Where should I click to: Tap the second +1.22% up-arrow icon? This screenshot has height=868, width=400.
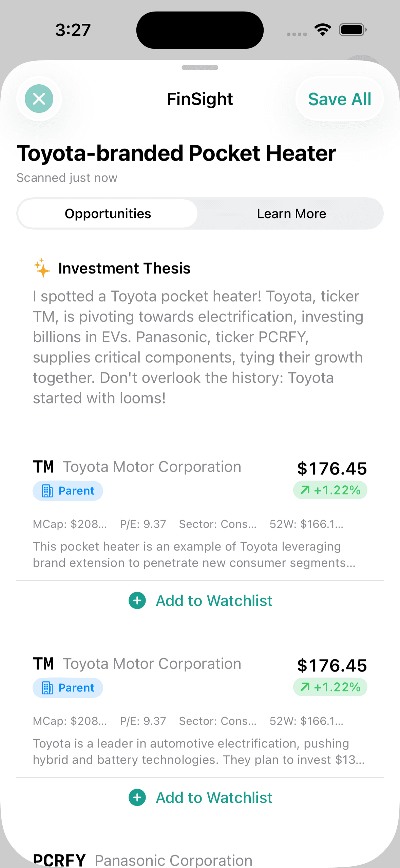tap(305, 687)
